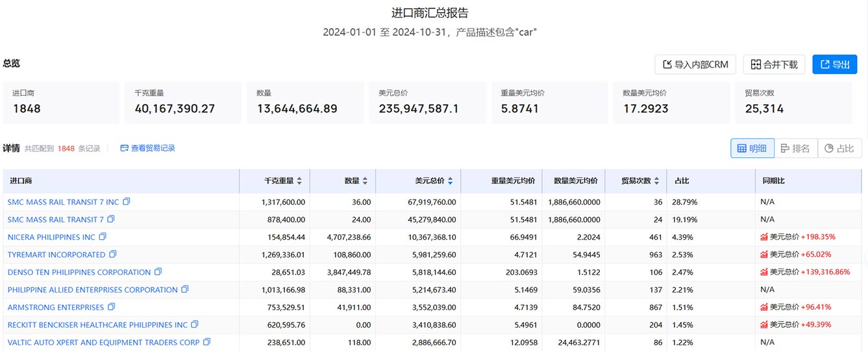Click 4,707,238.66 quantity cell
This screenshot has width=868, height=351.
(x=343, y=237)
